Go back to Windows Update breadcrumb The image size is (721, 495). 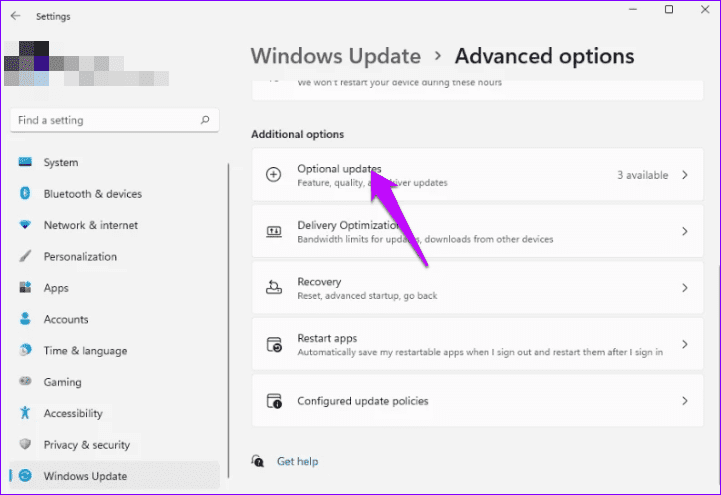tap(335, 56)
